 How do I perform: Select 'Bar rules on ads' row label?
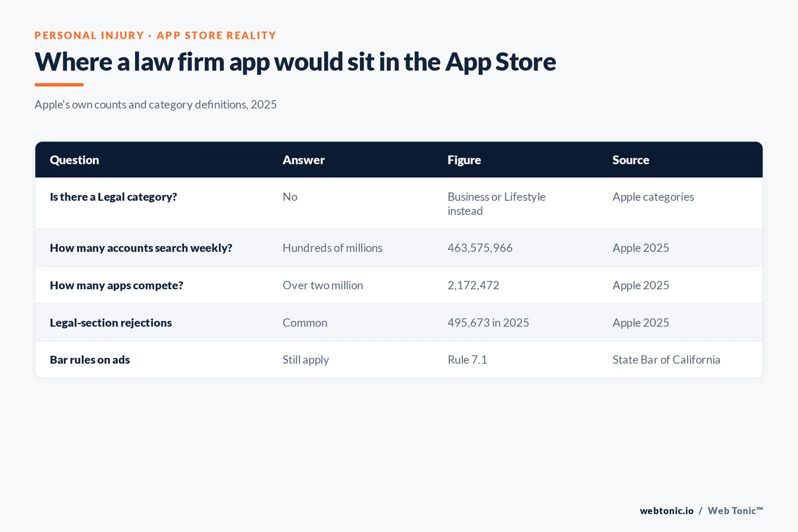(x=90, y=359)
